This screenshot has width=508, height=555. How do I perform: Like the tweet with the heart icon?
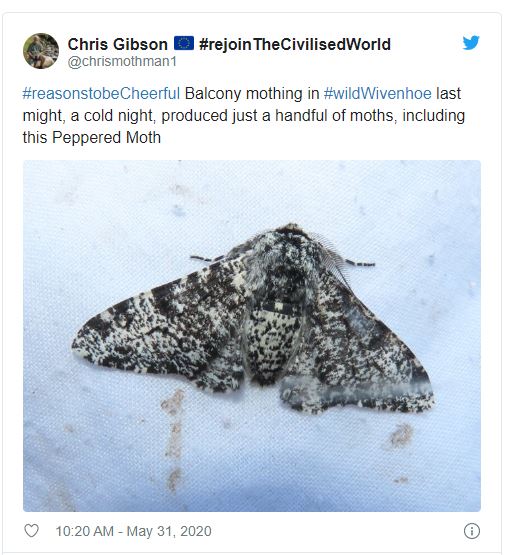(31, 531)
